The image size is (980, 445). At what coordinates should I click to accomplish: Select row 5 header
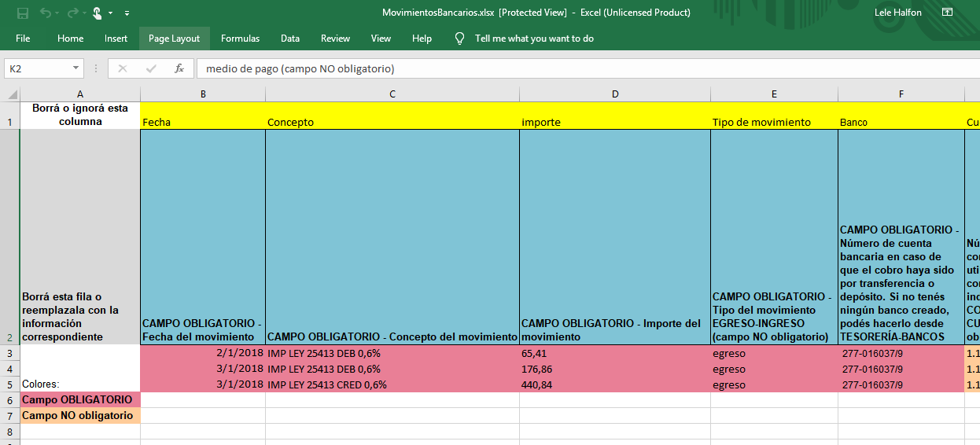pyautogui.click(x=9, y=384)
